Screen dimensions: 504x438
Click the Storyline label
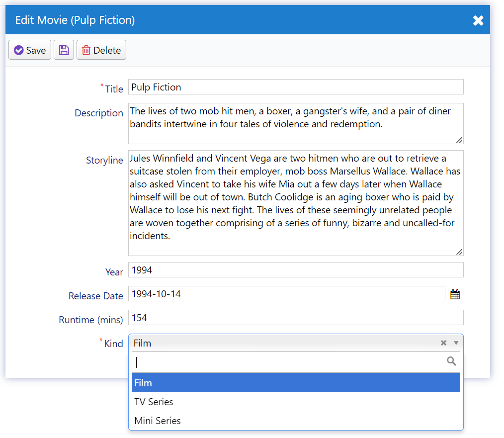point(104,160)
